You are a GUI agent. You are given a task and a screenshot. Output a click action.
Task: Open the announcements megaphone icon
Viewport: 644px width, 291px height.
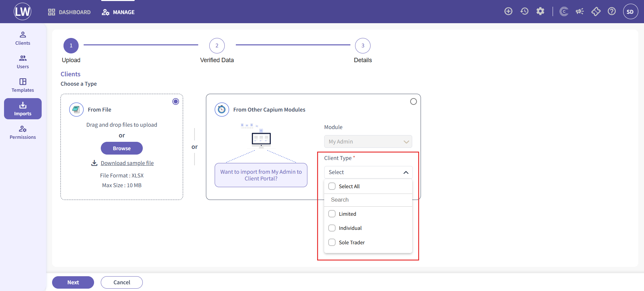click(x=580, y=11)
